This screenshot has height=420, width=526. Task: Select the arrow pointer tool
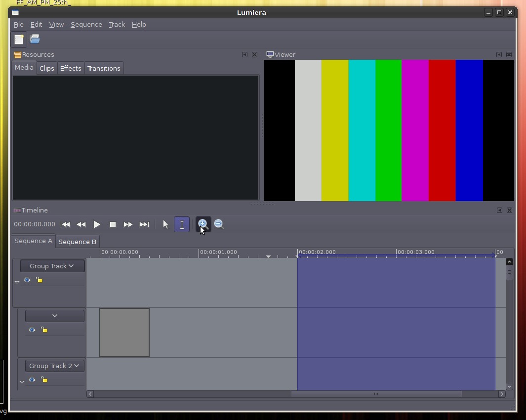pos(165,224)
